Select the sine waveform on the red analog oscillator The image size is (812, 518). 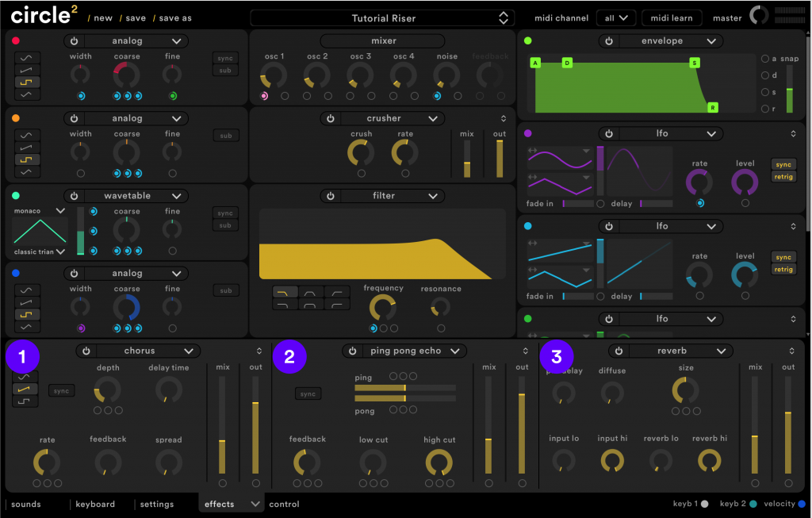26,58
